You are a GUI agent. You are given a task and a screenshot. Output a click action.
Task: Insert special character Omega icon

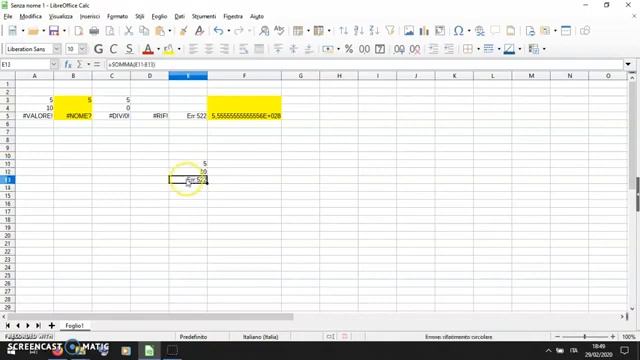point(458,31)
